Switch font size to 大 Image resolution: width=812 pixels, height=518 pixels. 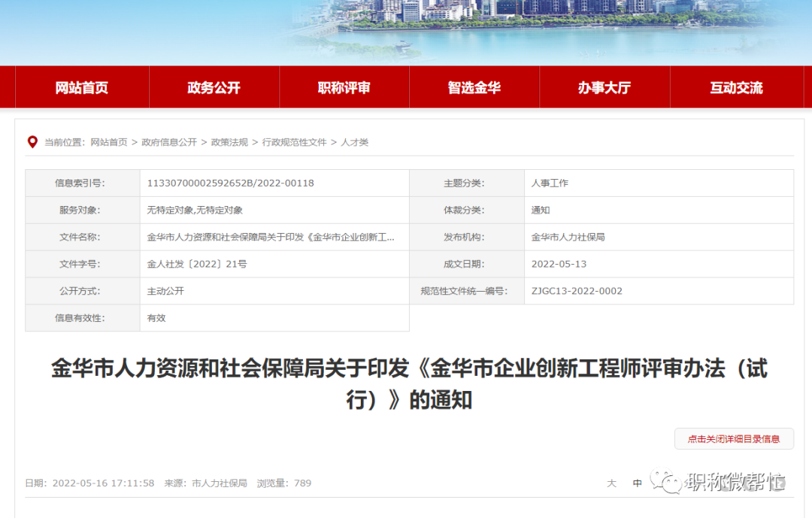tap(611, 483)
